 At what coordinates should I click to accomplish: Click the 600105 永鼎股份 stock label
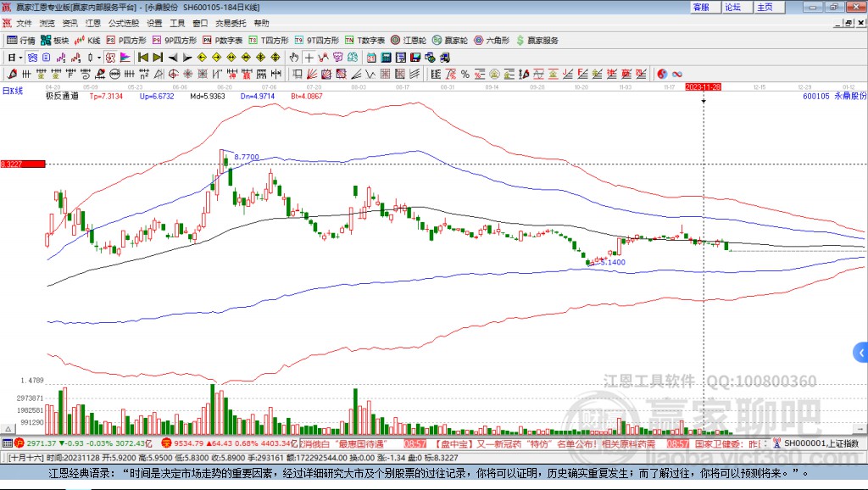[834, 96]
